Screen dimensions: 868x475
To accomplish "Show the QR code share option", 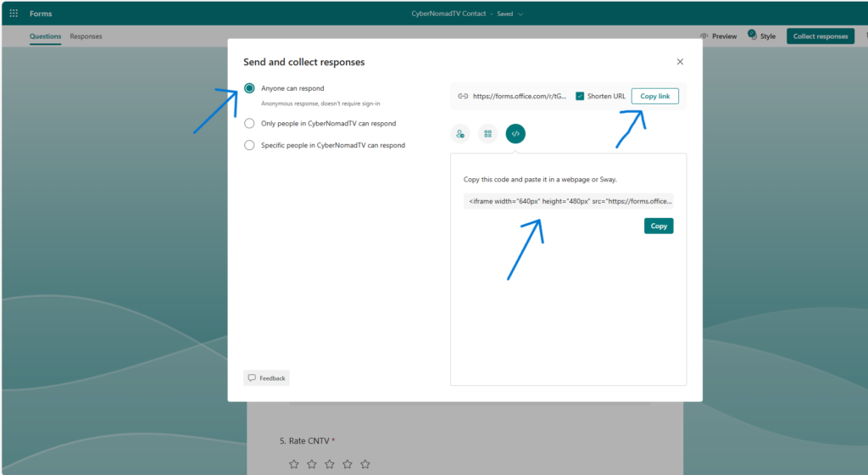I will (487, 134).
